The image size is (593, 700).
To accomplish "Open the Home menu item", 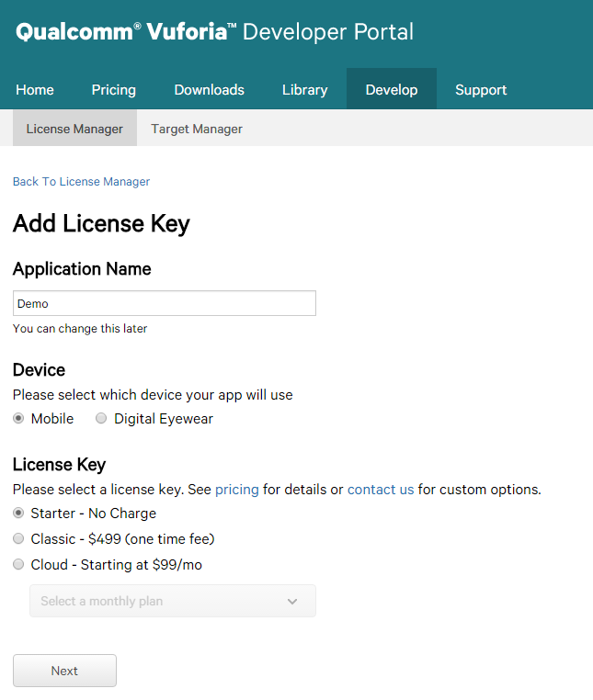I will tap(35, 90).
